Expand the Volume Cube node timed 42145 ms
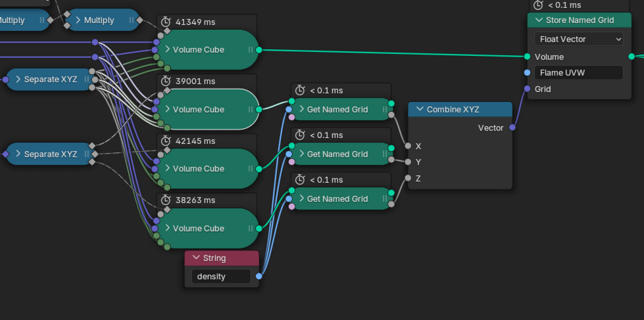 tap(168, 169)
